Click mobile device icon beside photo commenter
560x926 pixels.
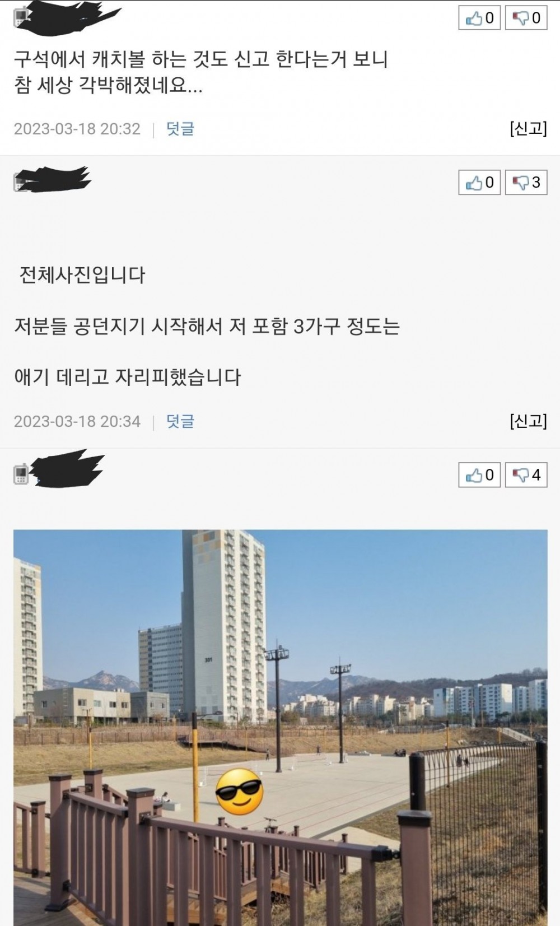(x=21, y=474)
